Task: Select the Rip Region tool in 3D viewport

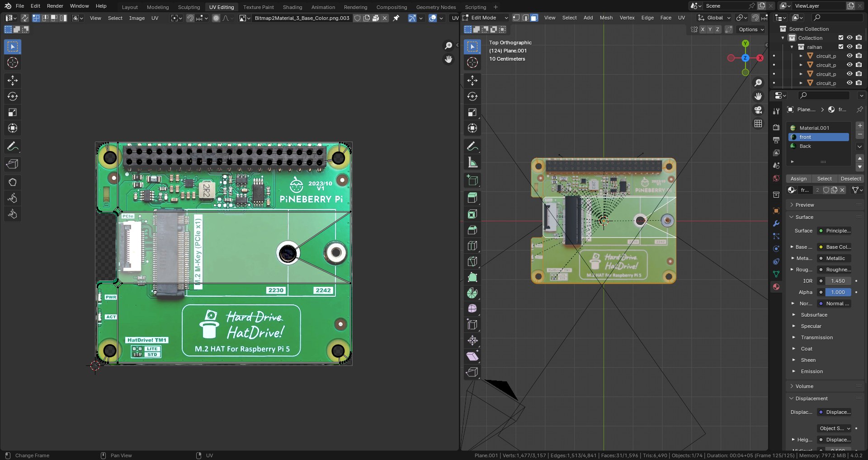Action: tap(472, 372)
